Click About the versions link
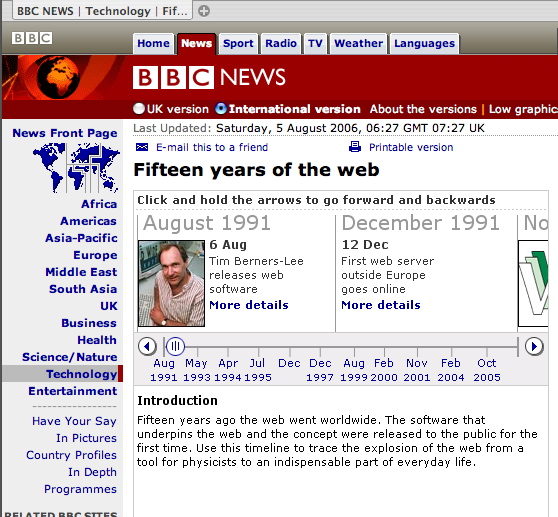 click(423, 109)
